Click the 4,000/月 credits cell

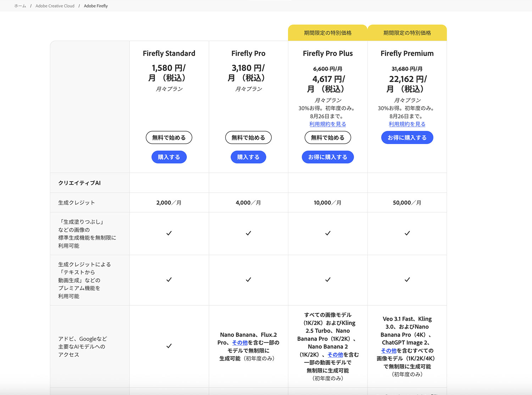coord(248,203)
